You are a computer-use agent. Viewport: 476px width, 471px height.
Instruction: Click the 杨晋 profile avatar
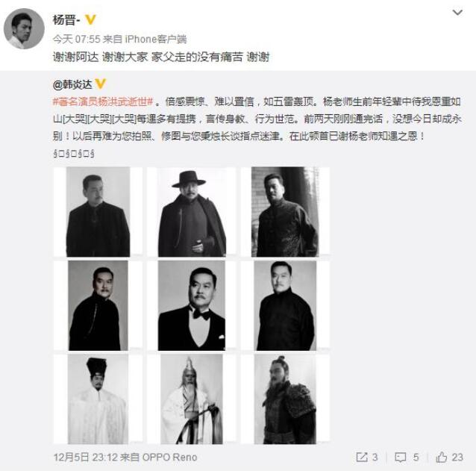click(x=24, y=29)
